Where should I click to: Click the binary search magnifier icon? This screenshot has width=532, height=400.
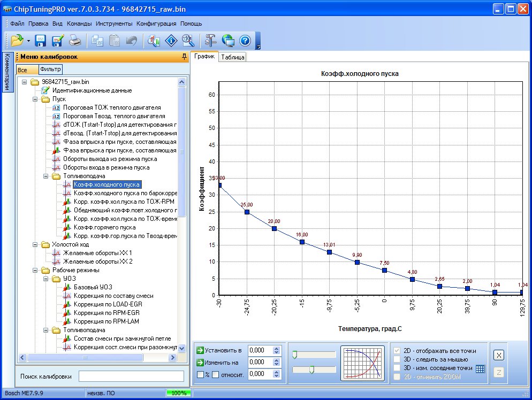(187, 40)
